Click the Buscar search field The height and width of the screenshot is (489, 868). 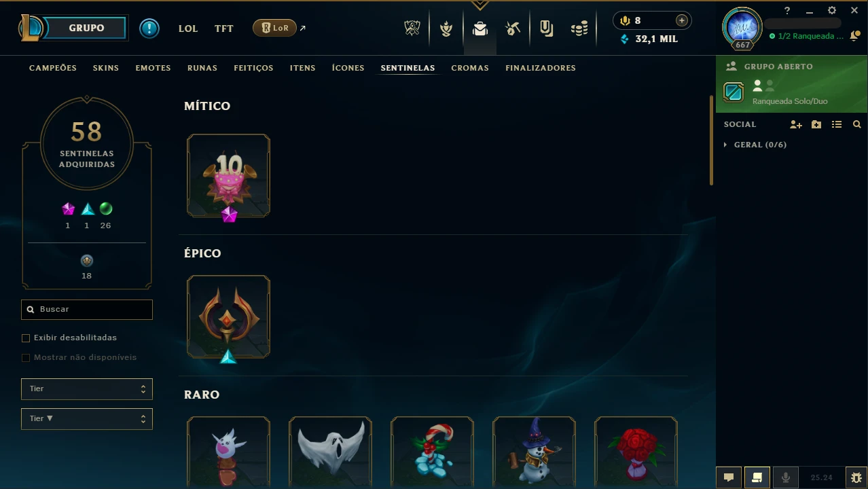tap(87, 310)
